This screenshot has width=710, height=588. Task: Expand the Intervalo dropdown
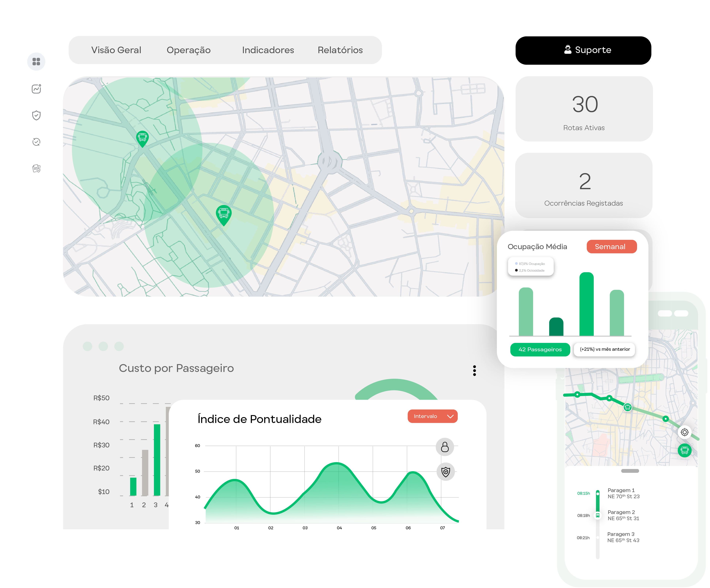coord(433,416)
